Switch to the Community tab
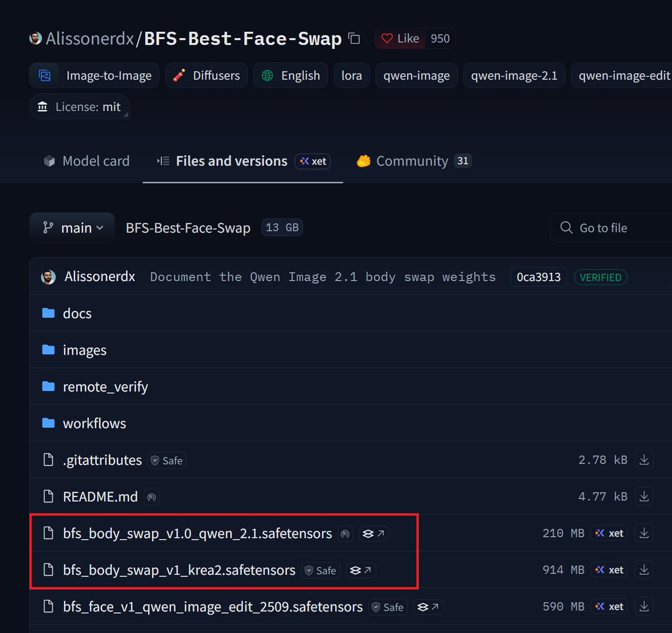Screen dimensions: 672x633 (414, 161)
